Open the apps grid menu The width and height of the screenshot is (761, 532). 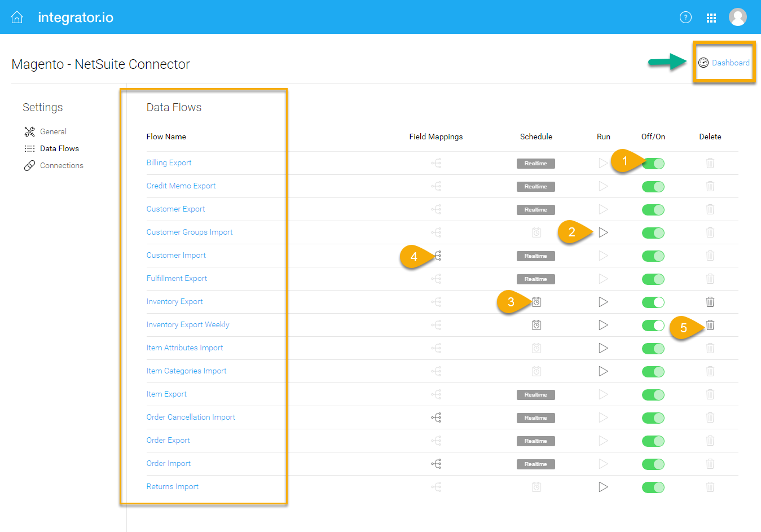(711, 18)
